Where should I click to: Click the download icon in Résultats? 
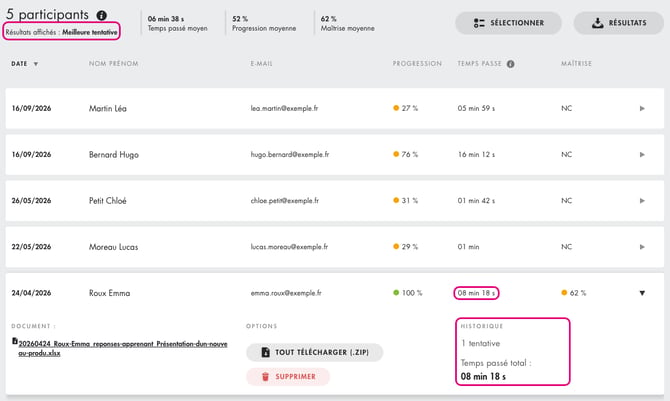[x=598, y=23]
